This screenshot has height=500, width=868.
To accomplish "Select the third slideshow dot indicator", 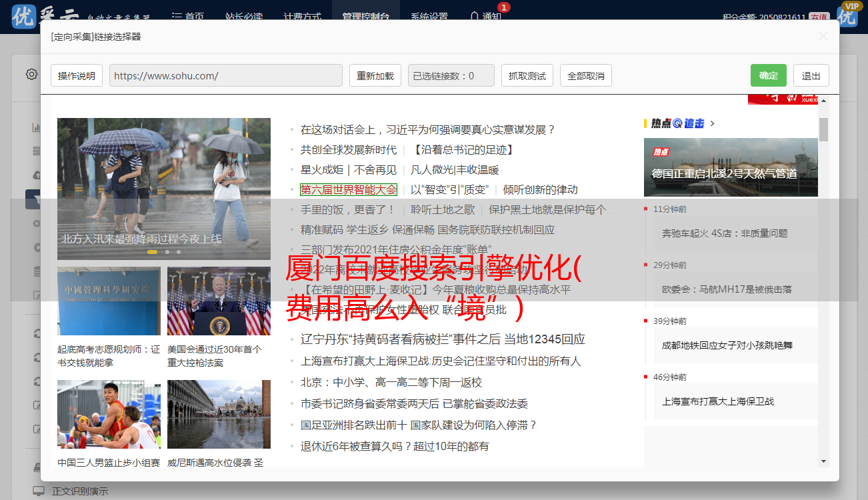I will point(179,252).
